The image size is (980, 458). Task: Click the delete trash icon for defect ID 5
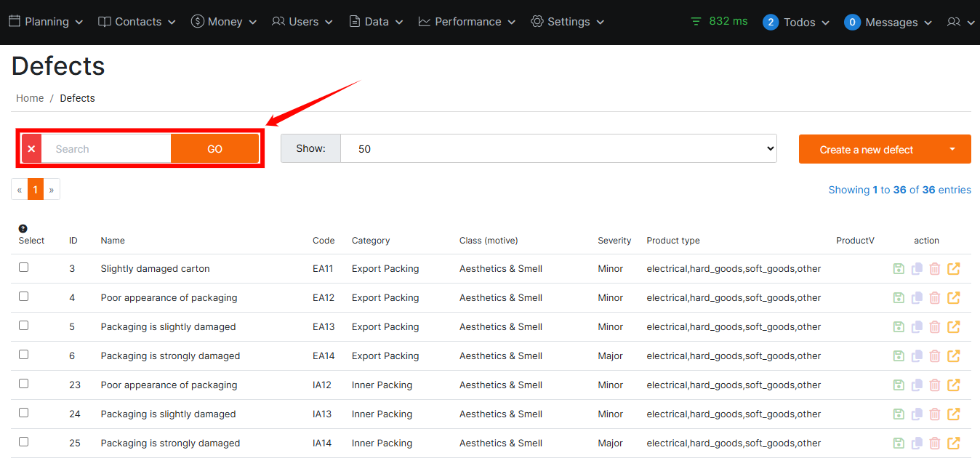pos(935,327)
